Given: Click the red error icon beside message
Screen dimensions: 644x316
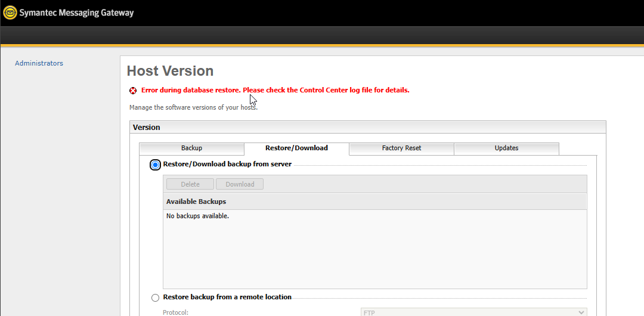Looking at the screenshot, I should click(133, 91).
